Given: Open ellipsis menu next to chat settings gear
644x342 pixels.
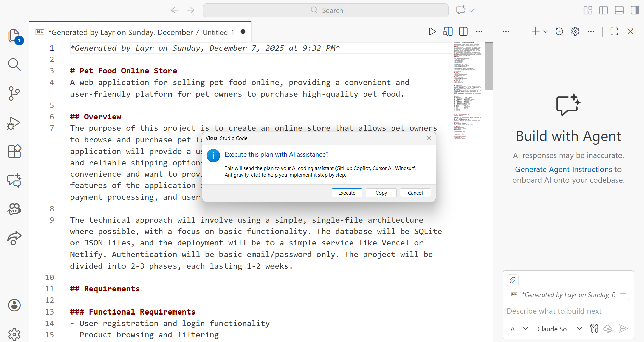Looking at the screenshot, I should [x=591, y=32].
